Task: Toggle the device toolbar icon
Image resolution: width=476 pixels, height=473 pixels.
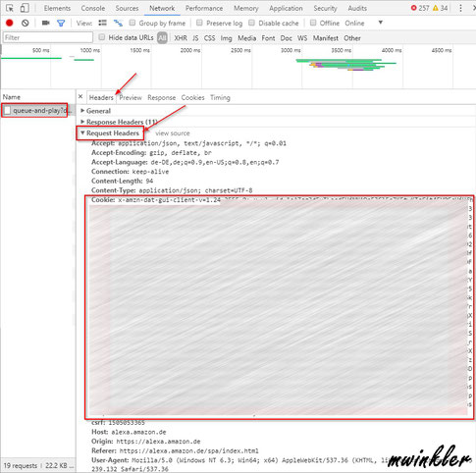Action: click(x=25, y=8)
